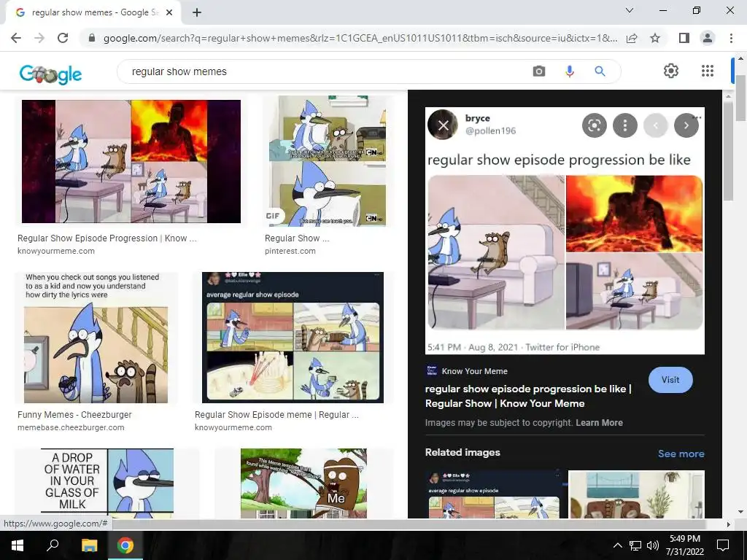Select the Funny Memes Cheezburger thumbnail
The height and width of the screenshot is (560, 747).
[96, 338]
